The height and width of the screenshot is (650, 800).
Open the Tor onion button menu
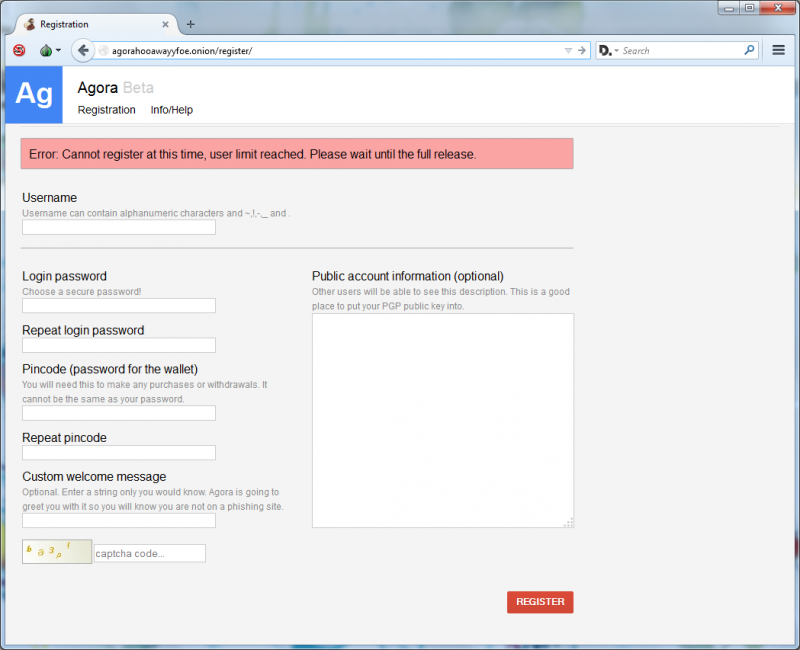(x=48, y=50)
